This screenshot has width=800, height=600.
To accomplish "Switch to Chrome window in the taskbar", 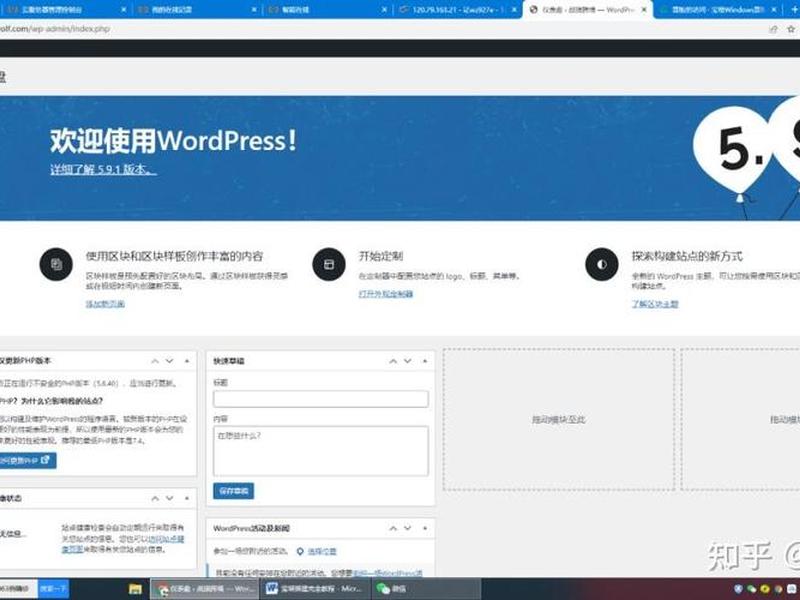I will tap(205, 589).
